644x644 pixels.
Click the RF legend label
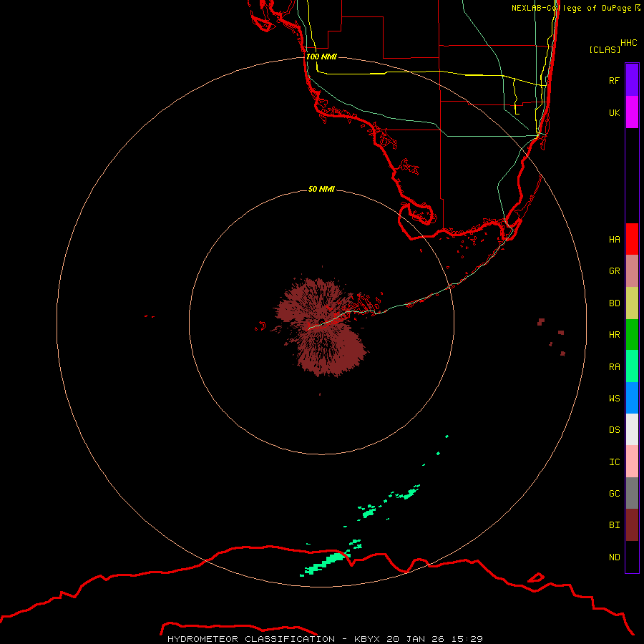(x=614, y=80)
